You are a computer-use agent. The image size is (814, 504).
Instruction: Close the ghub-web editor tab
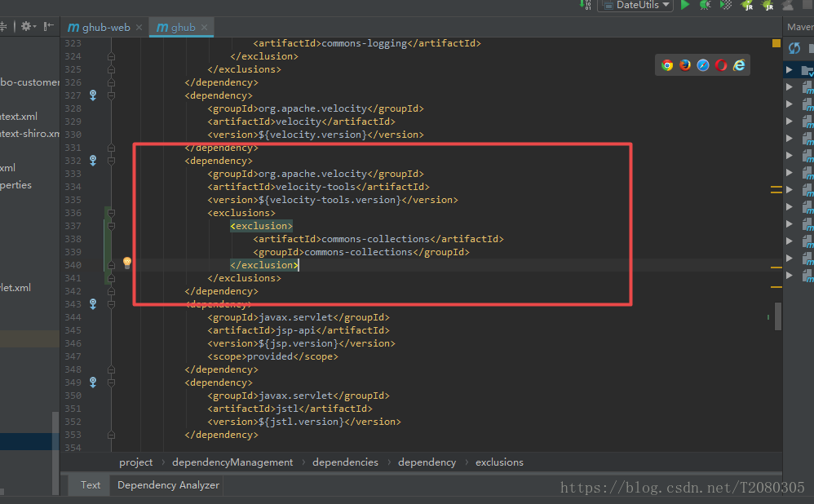click(x=139, y=28)
